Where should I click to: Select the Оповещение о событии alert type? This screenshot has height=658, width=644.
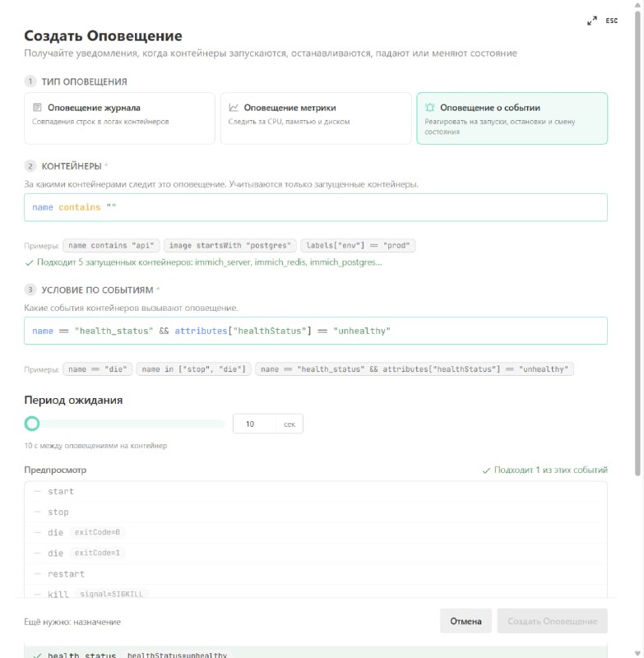[x=512, y=118]
